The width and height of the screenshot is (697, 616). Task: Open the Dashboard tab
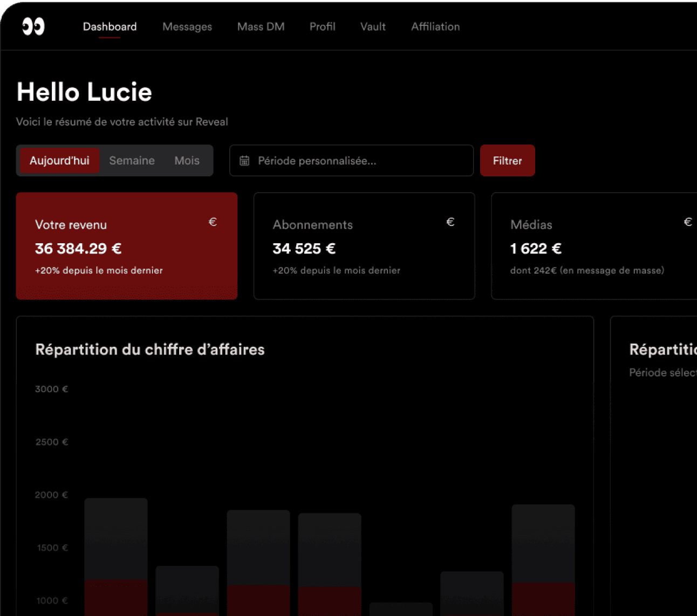(110, 26)
